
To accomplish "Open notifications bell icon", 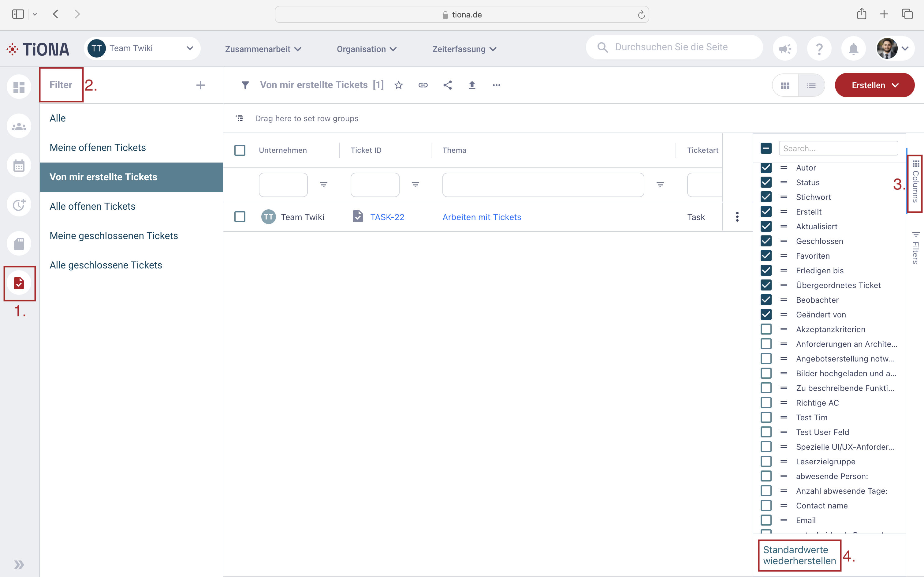I will 853,48.
